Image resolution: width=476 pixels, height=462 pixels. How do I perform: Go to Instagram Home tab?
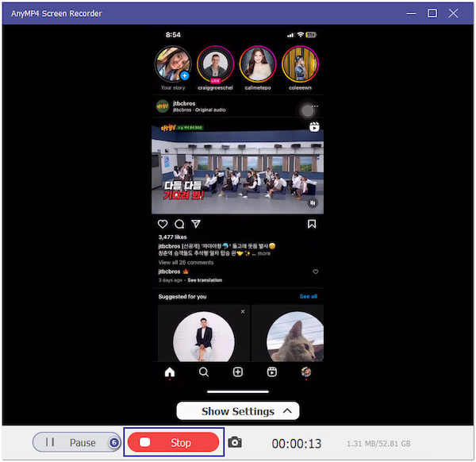[x=170, y=372]
